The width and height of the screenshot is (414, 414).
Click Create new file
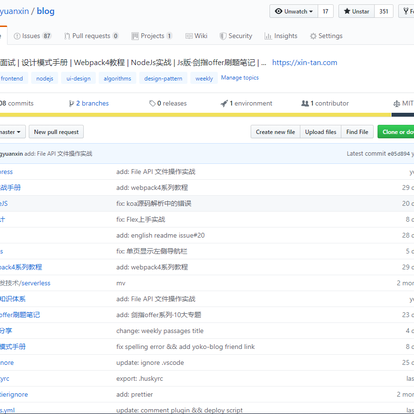[275, 132]
